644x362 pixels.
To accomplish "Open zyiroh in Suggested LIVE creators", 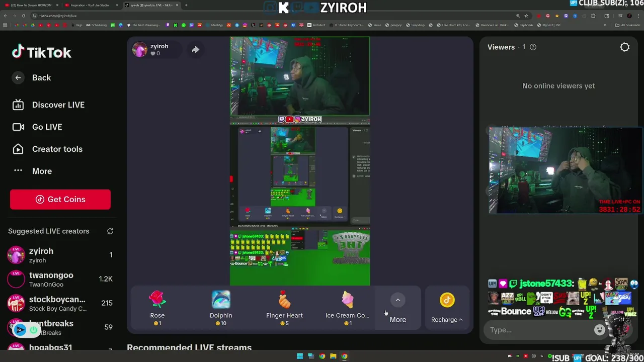I will pyautogui.click(x=60, y=255).
